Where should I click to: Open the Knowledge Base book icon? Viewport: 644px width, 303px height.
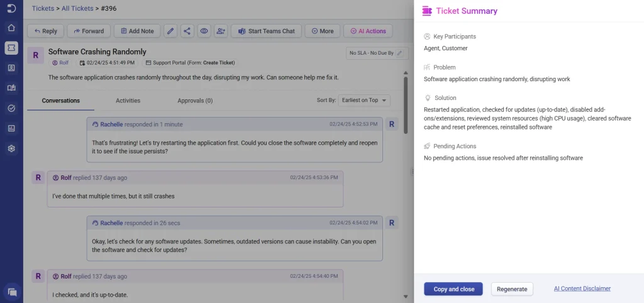tap(11, 88)
